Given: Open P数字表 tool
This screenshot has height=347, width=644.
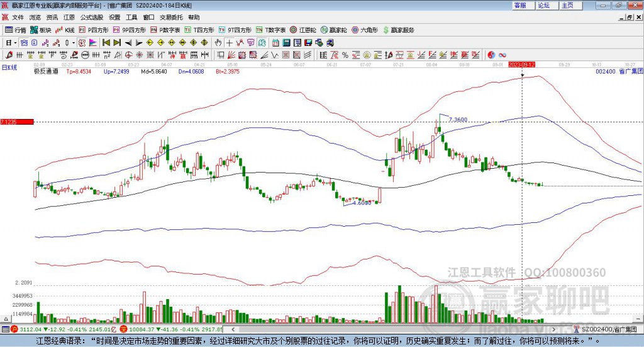Looking at the screenshot, I should [x=165, y=30].
